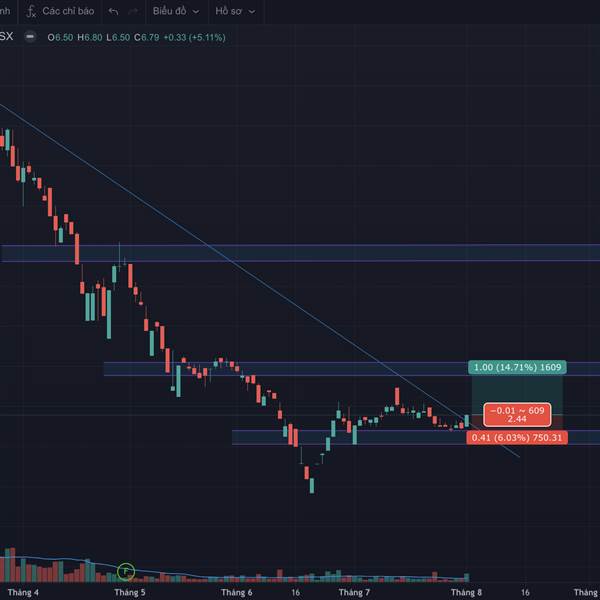Click the Tháng 5 time axis label

point(130,592)
